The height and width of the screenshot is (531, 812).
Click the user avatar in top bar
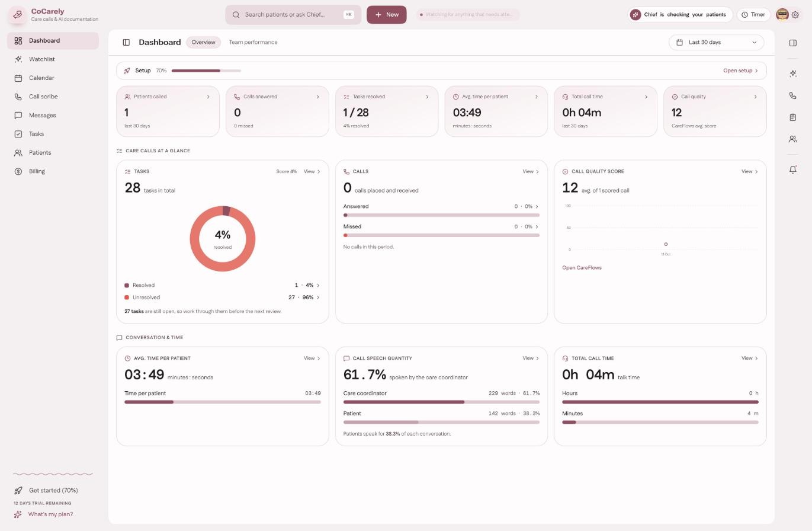782,15
